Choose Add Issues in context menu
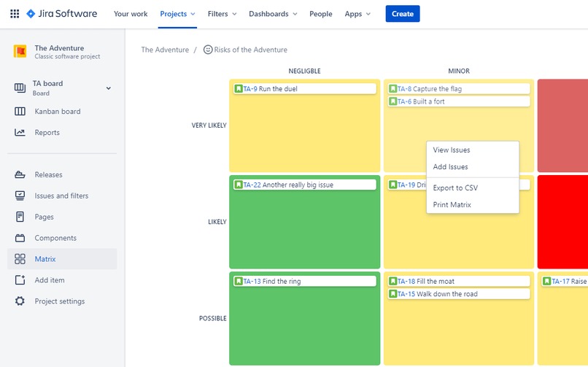The height and width of the screenshot is (367, 588). pyautogui.click(x=473, y=167)
